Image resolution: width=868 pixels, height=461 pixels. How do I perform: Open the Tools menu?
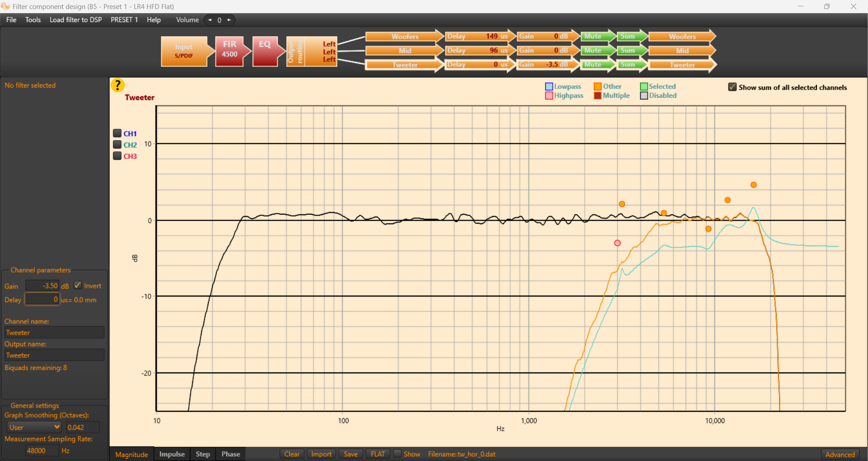33,20
